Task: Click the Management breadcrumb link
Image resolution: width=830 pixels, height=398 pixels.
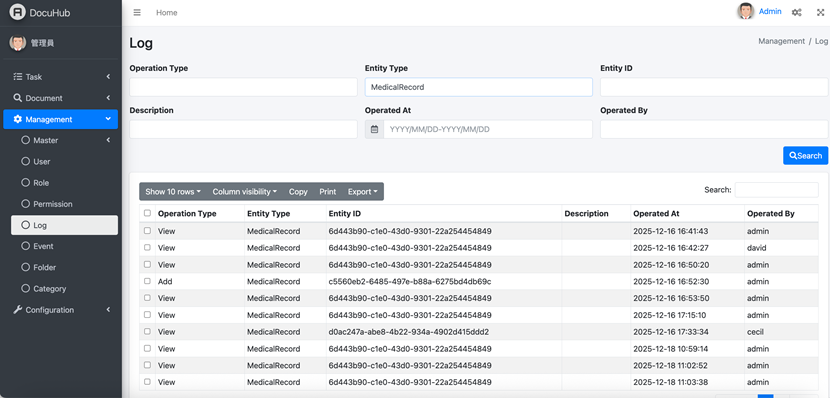Action: (781, 41)
